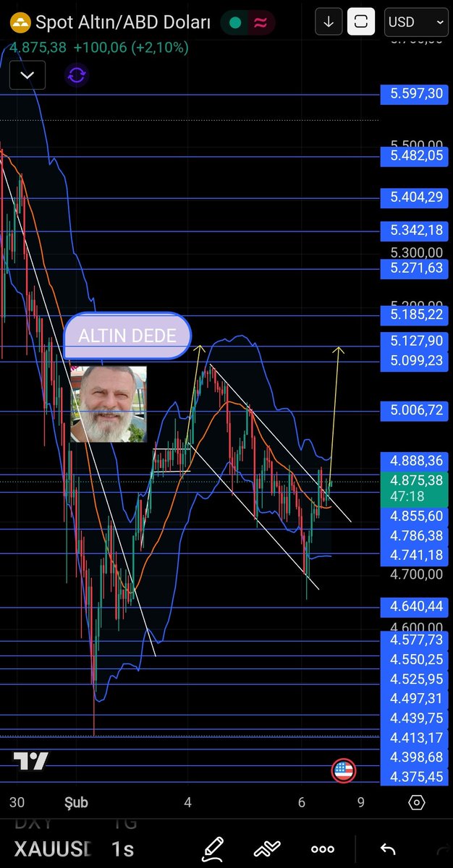Image resolution: width=453 pixels, height=868 pixels.
Task: Tap the 5.300,00 price axis tick
Action: click(416, 252)
